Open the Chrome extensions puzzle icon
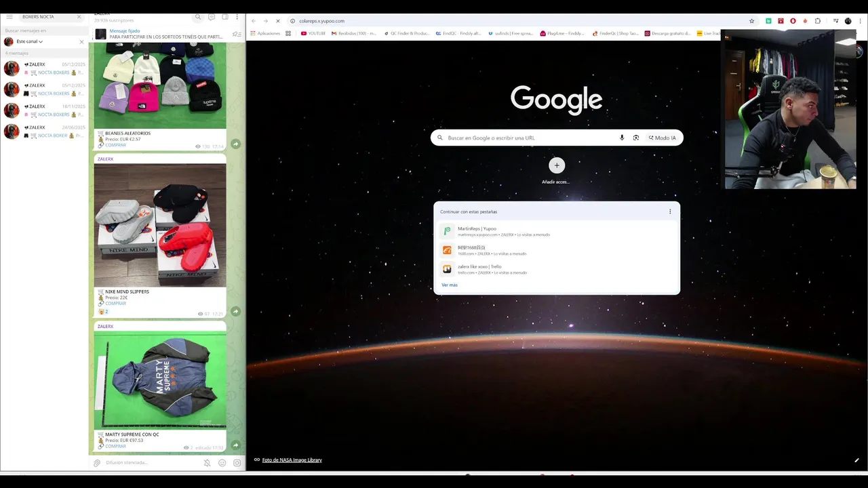The image size is (868, 488). pyautogui.click(x=817, y=21)
